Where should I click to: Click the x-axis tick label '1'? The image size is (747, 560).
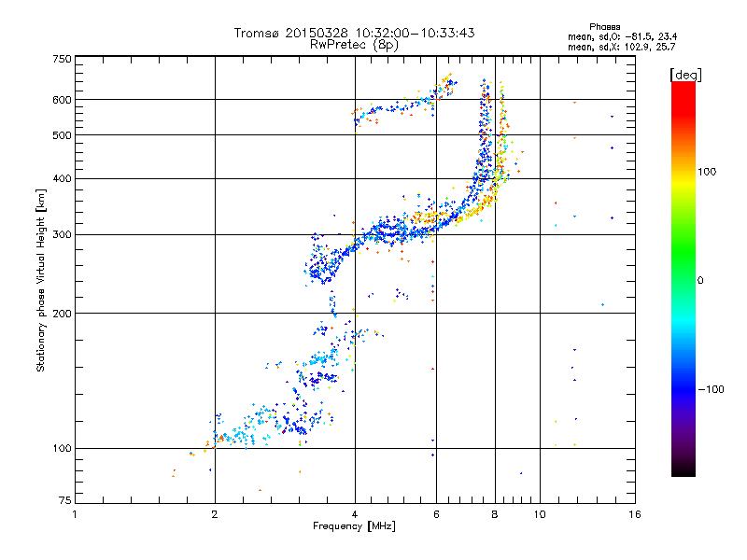[x=75, y=514]
